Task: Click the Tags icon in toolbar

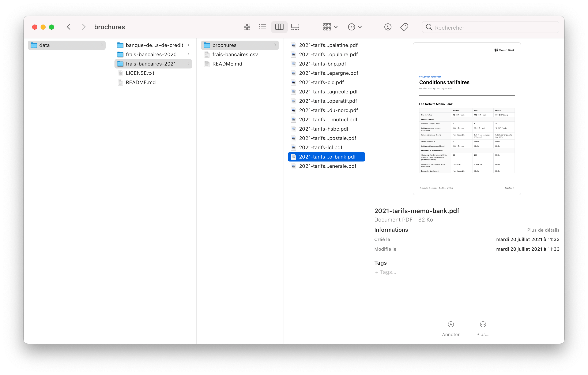Action: click(x=404, y=27)
